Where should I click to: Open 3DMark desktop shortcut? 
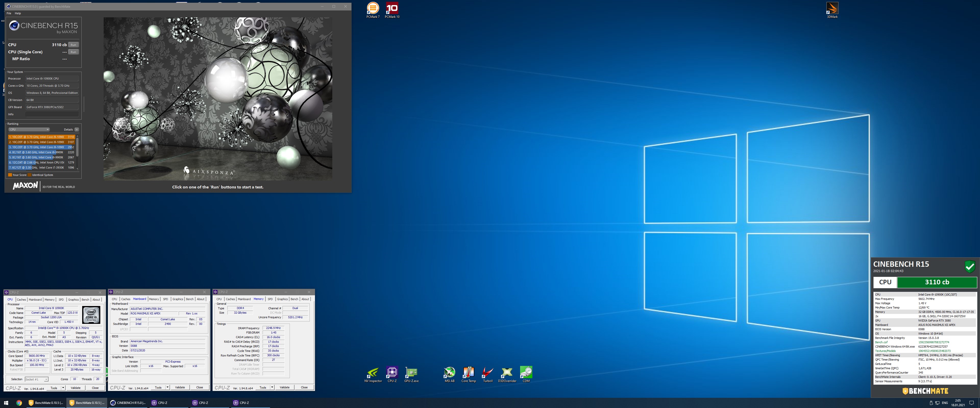click(x=832, y=10)
